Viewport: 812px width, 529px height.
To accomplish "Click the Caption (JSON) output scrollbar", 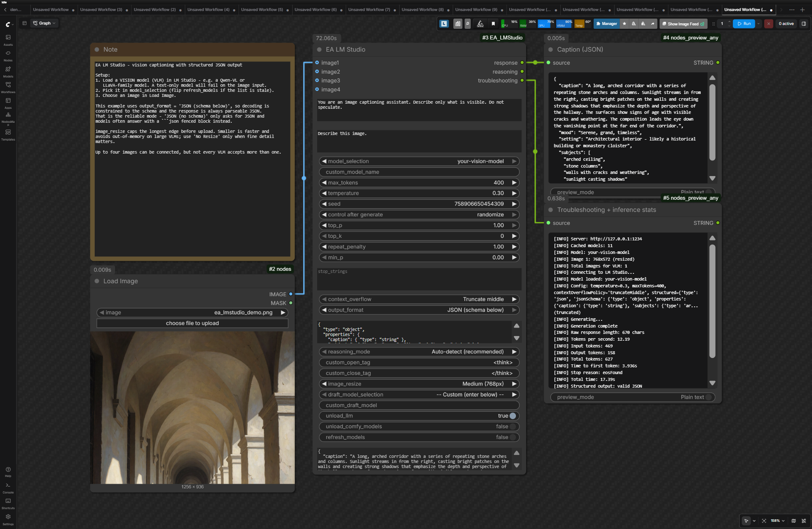I will point(712,123).
